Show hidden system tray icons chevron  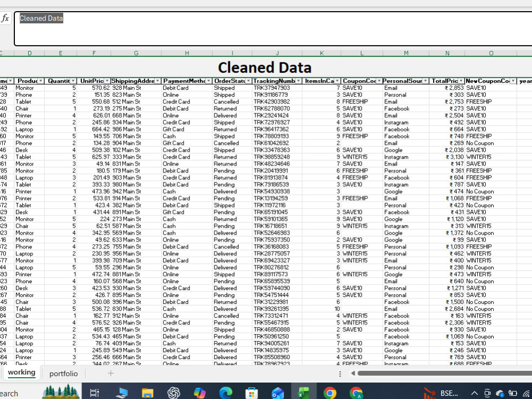click(x=475, y=393)
